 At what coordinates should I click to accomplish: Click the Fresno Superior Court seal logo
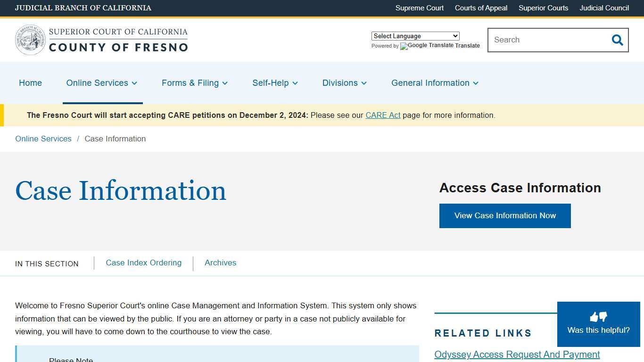click(30, 40)
